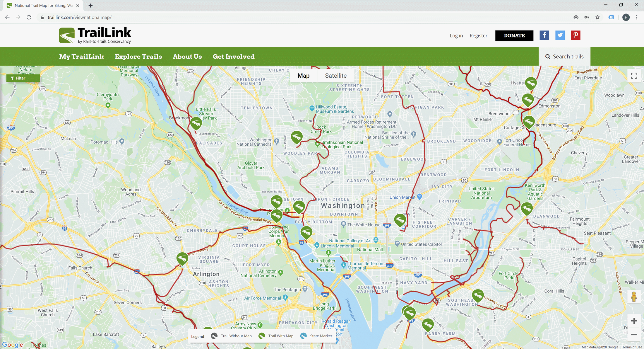644x349 pixels.
Task: Click the DONATE button
Action: 514,35
